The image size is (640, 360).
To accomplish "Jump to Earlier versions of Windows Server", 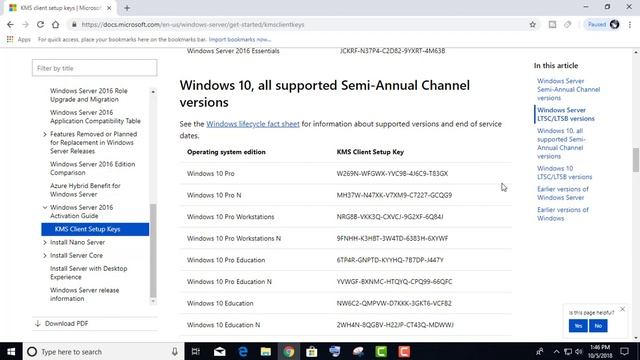I will [x=563, y=193].
